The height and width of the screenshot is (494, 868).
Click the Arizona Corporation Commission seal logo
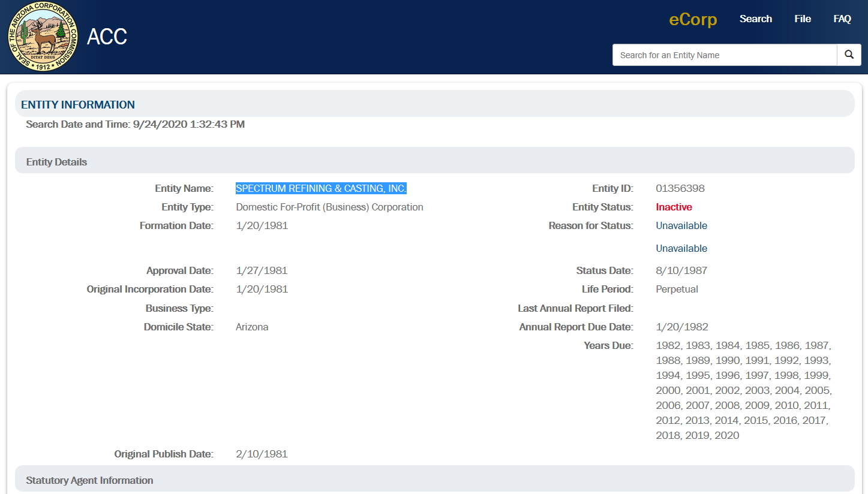(43, 37)
